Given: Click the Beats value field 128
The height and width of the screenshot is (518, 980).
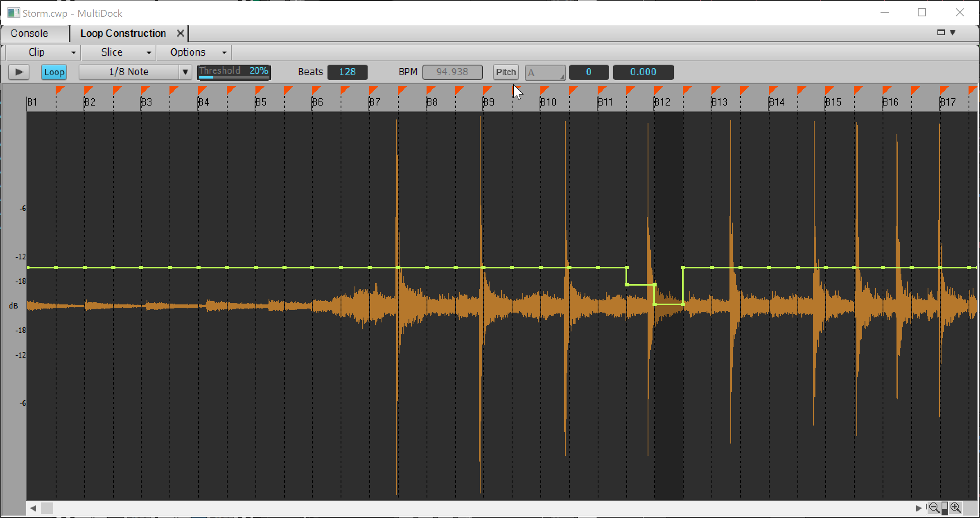Looking at the screenshot, I should 347,72.
